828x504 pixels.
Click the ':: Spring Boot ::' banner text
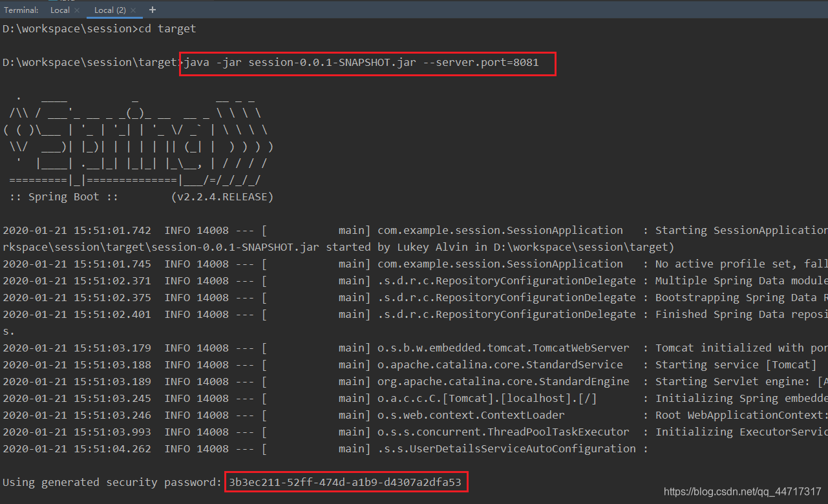click(x=64, y=196)
